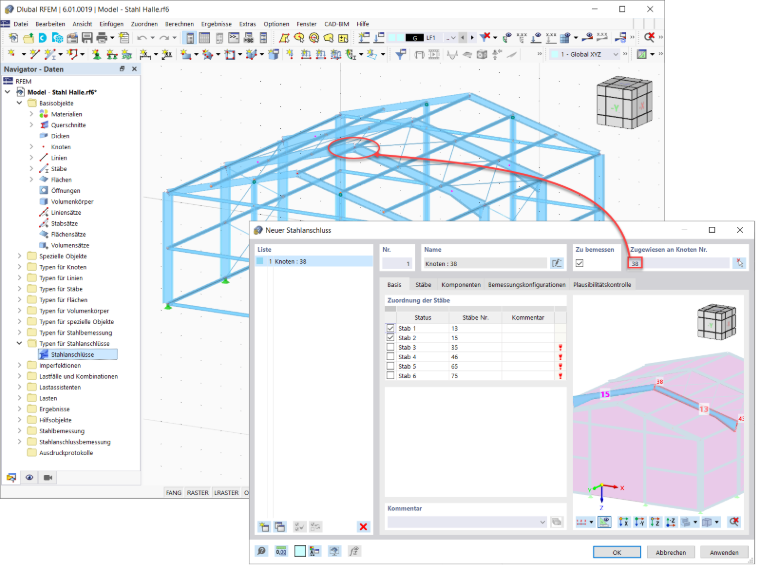Image resolution: width=760 pixels, height=570 pixels.
Task: Click the redo arrow in the toolbar
Action: 164,38
